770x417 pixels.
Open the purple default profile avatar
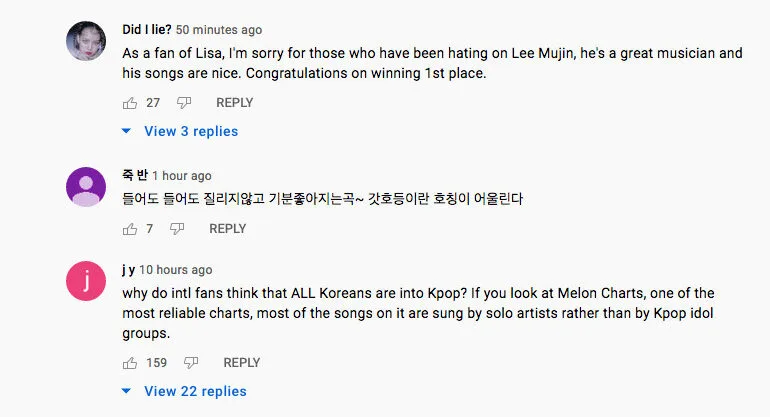(x=86, y=187)
